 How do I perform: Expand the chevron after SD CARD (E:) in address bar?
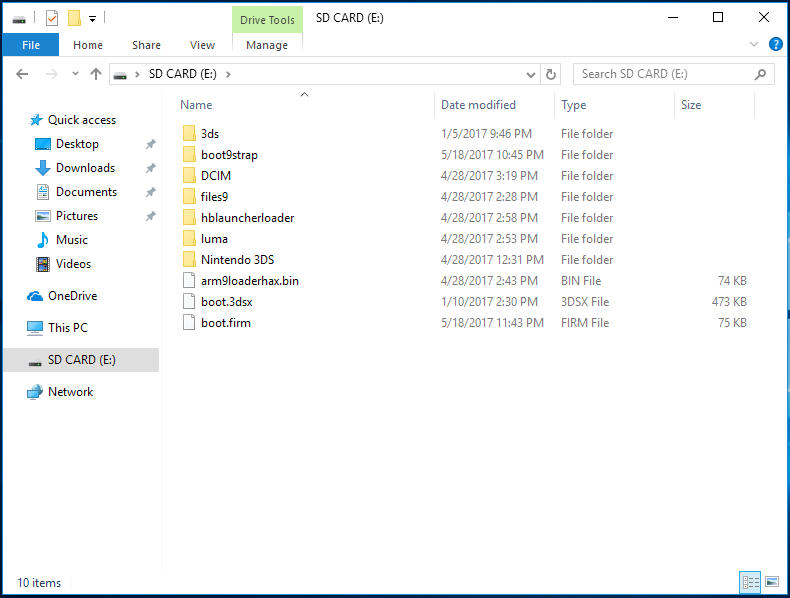tap(228, 75)
